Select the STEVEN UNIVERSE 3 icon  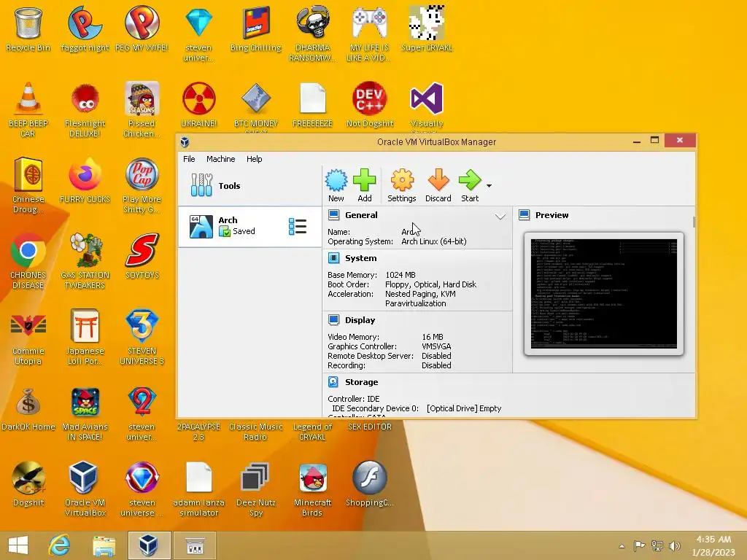tap(142, 337)
